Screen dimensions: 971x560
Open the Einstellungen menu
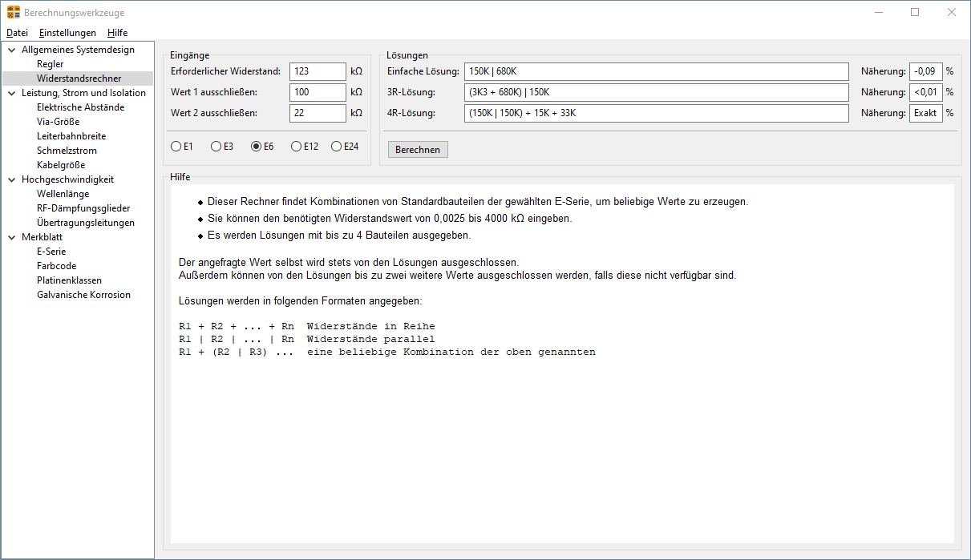(x=67, y=33)
